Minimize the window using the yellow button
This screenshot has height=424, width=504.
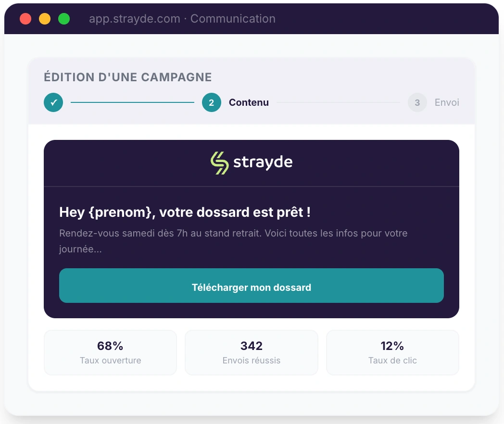(45, 19)
